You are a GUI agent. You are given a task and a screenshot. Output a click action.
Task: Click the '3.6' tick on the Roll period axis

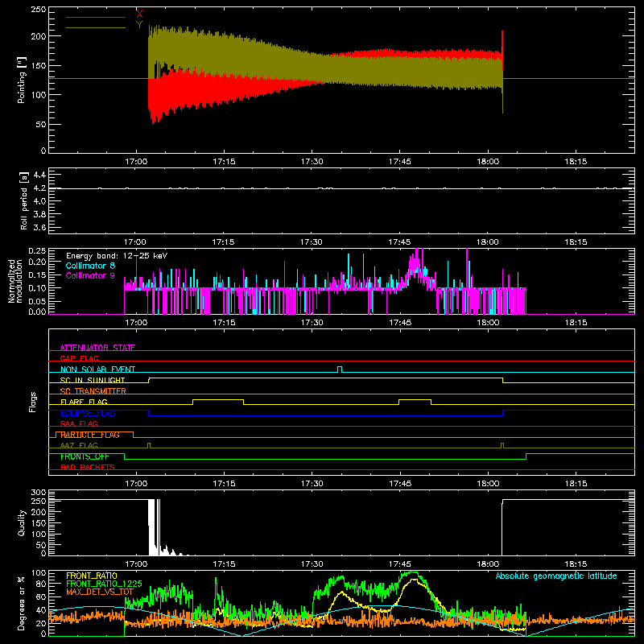pyautogui.click(x=39, y=227)
